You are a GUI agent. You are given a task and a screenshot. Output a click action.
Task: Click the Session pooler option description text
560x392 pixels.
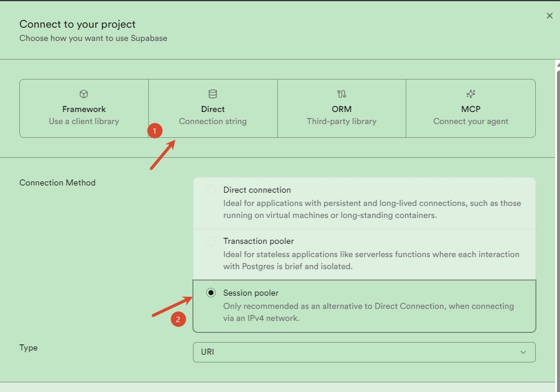click(x=368, y=312)
